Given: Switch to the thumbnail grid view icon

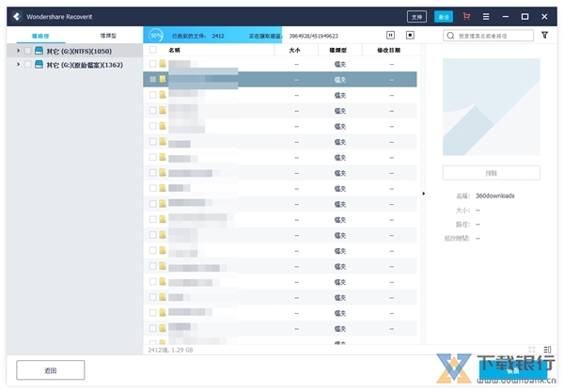Looking at the screenshot, I should [532, 350].
